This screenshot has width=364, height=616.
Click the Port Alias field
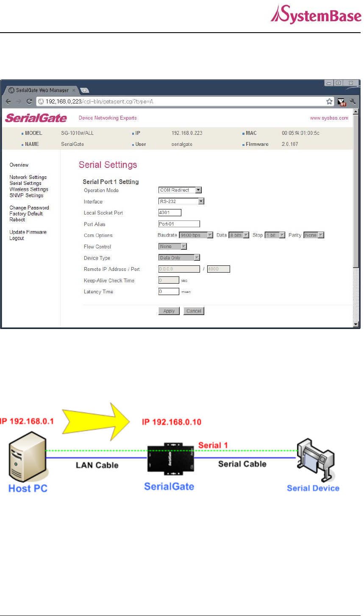pyautogui.click(x=179, y=224)
